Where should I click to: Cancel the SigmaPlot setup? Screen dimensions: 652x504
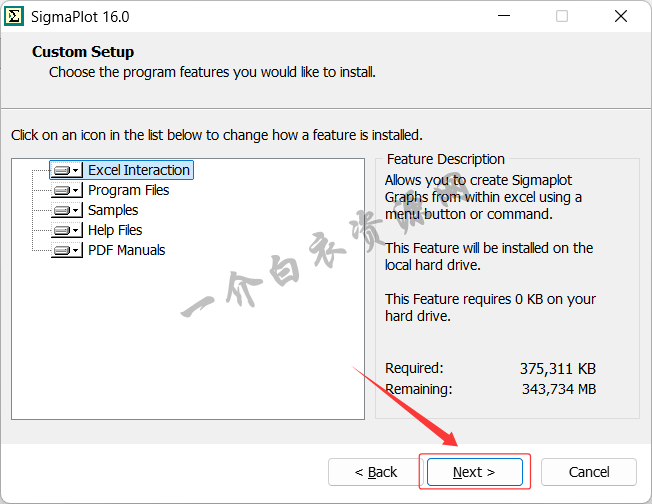(589, 472)
